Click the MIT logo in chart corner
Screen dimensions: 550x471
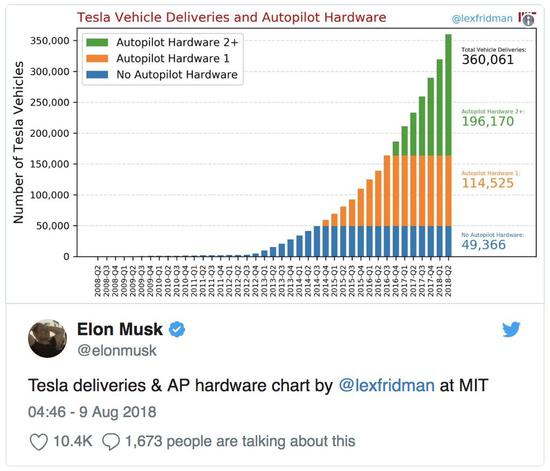[x=528, y=19]
